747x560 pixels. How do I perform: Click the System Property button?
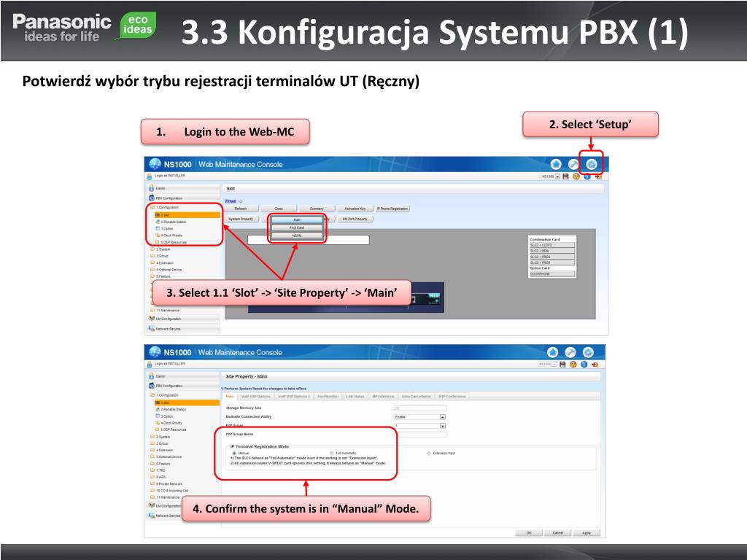click(241, 219)
